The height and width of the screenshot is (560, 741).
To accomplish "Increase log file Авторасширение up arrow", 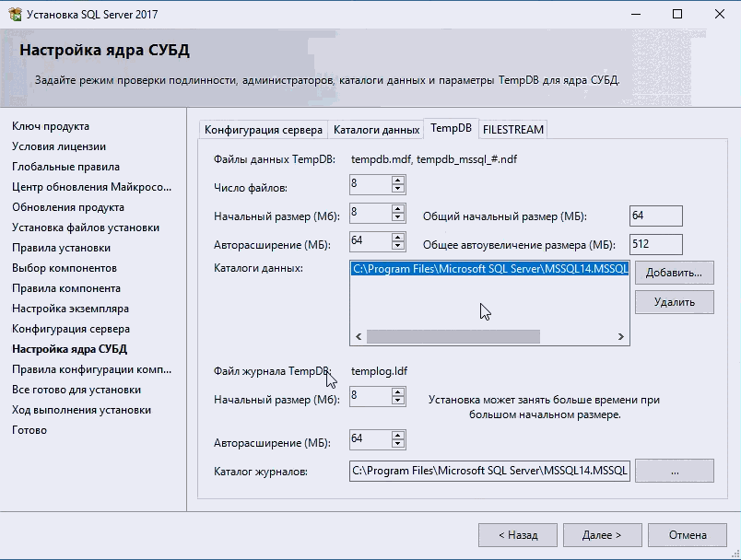I will pyautogui.click(x=398, y=436).
